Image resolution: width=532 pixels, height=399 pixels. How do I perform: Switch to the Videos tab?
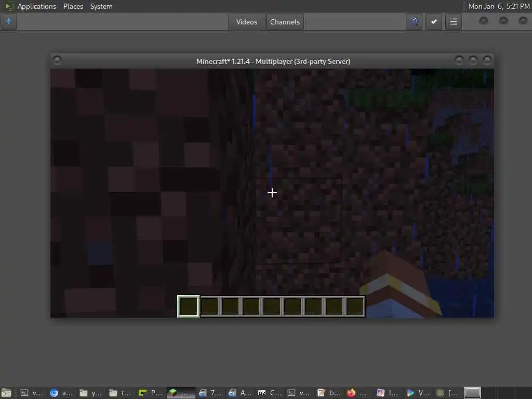(x=247, y=22)
